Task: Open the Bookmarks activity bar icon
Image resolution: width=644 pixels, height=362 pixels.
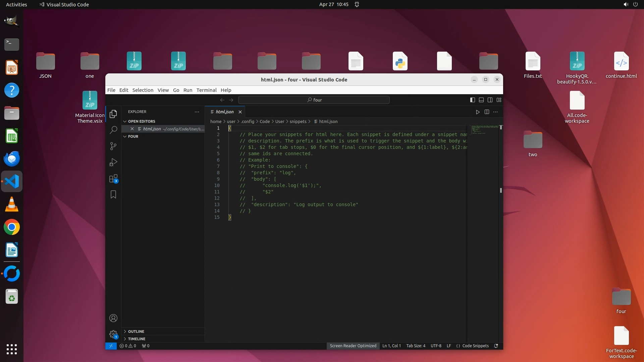Action: click(113, 194)
